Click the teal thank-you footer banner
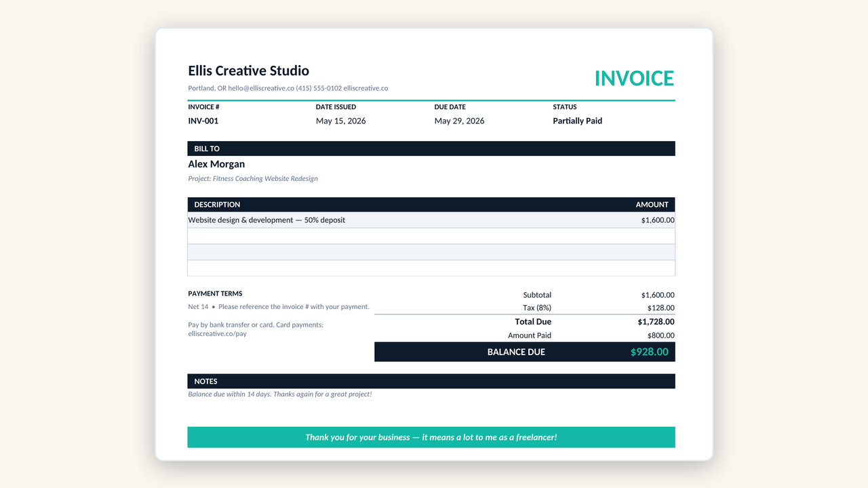The image size is (868, 488). [431, 437]
